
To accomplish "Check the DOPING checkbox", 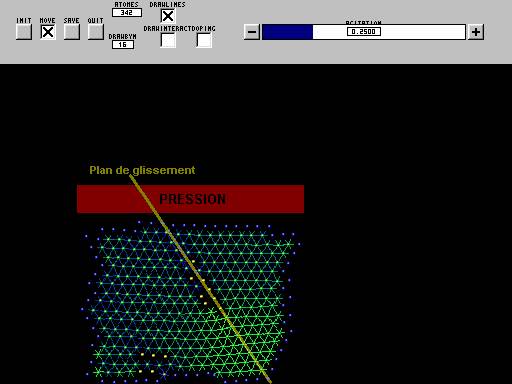I will coord(204,40).
